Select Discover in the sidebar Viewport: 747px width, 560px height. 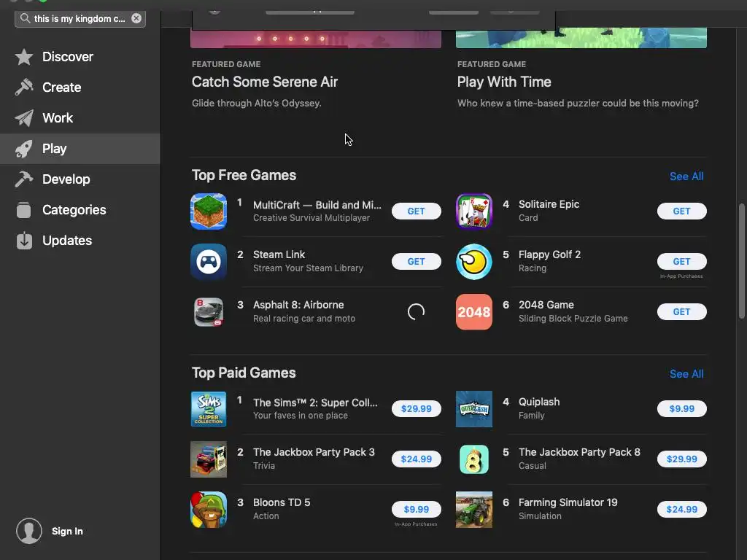tap(80, 57)
